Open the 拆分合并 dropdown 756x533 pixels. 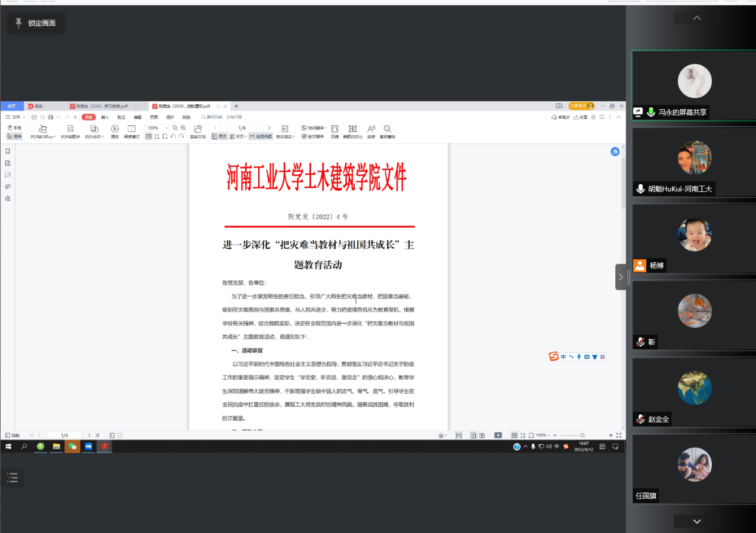pyautogui.click(x=94, y=132)
